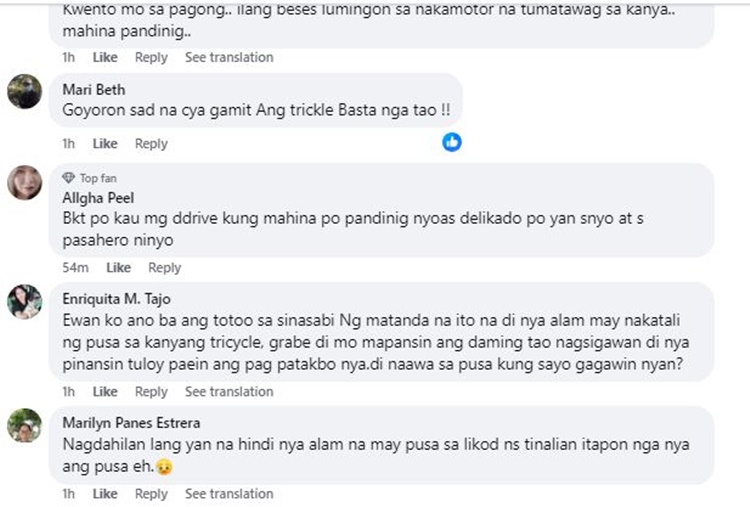See translation of Enriquita M. Tajo's comment
Viewport: 750px width, 507px height.
229,391
